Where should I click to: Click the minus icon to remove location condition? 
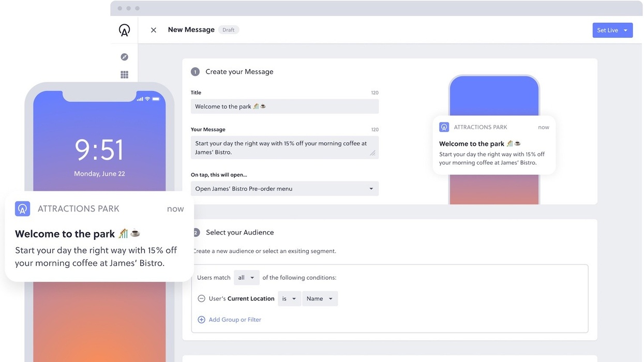pos(202,298)
